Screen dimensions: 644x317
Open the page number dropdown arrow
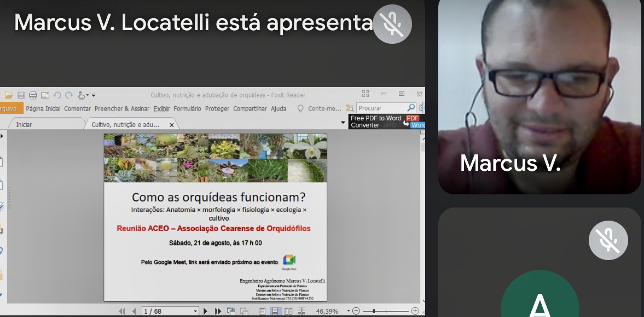[x=195, y=311]
